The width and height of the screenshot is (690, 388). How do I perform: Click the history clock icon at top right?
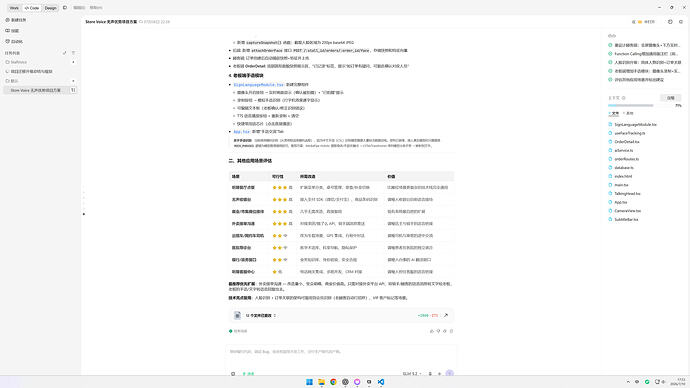[670, 22]
